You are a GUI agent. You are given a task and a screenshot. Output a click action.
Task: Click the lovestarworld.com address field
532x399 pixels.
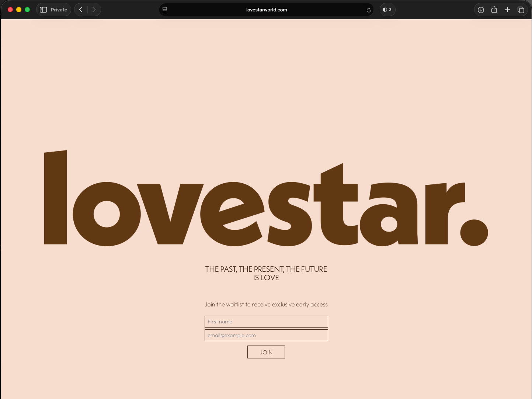(267, 10)
